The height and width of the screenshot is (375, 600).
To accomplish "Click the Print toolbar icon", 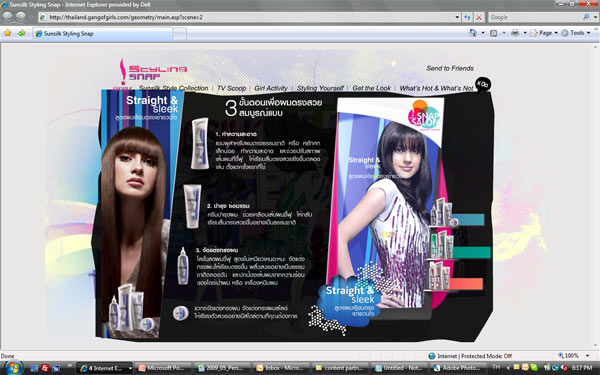I will coord(515,33).
